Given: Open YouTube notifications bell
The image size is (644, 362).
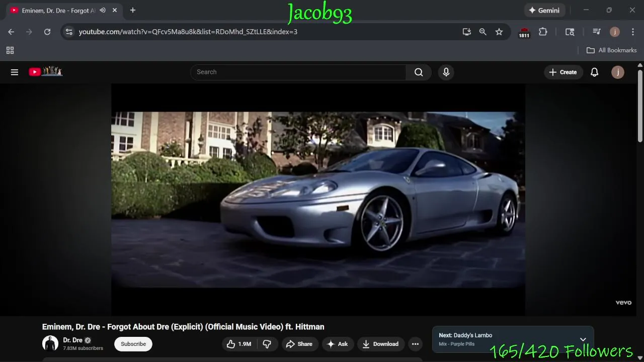Looking at the screenshot, I should 594,72.
